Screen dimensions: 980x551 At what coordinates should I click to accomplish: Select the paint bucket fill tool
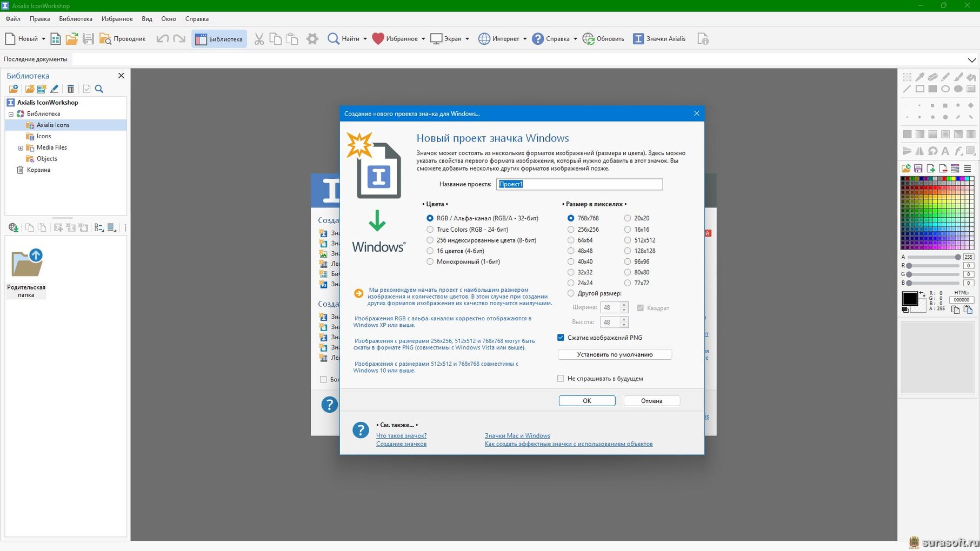click(971, 77)
